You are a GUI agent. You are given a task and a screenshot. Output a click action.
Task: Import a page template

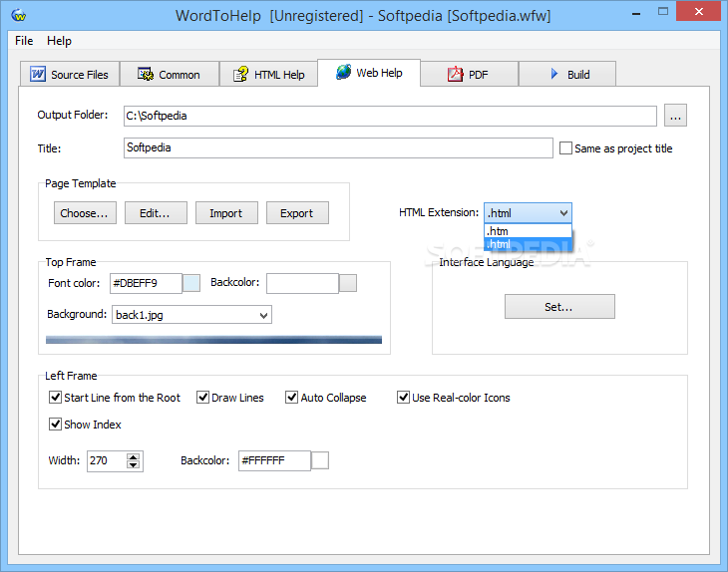(226, 213)
